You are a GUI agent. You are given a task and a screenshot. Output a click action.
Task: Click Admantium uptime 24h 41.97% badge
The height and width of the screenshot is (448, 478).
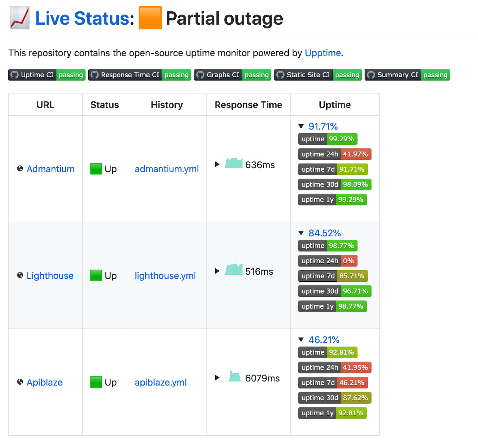point(335,154)
